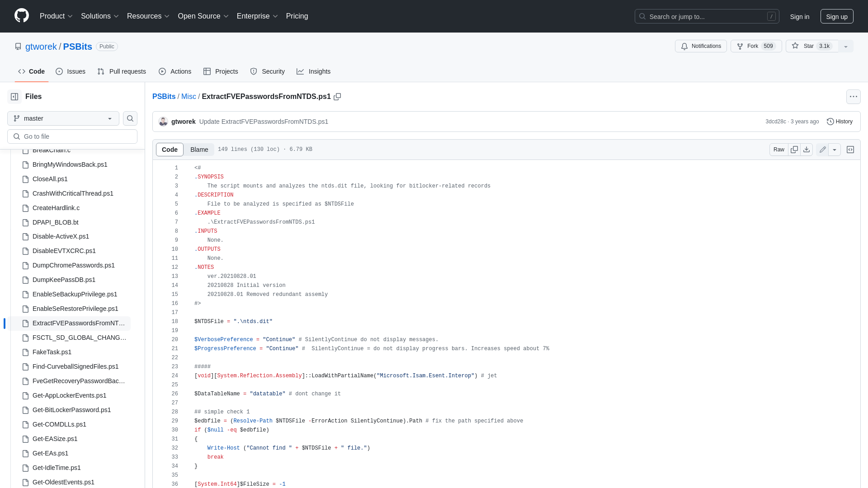Edit this file with the pencil icon
Screen dimensions: 868x488
click(822, 150)
